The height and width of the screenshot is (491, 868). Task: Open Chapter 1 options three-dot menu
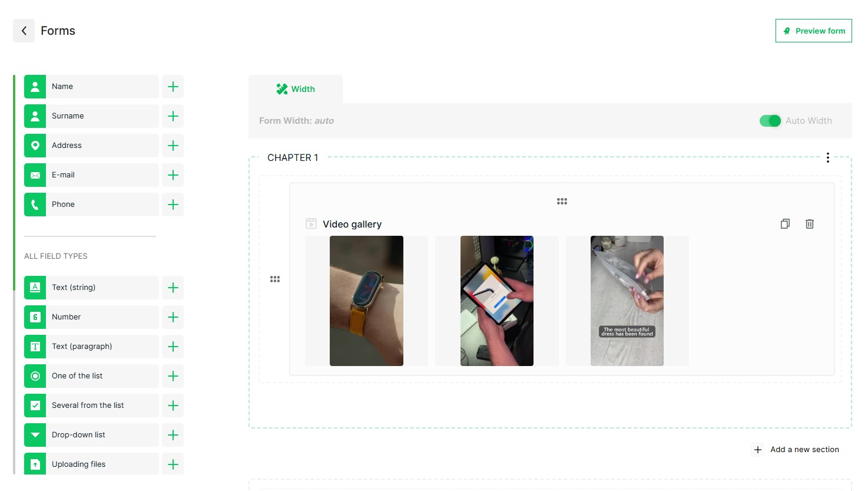pyautogui.click(x=828, y=157)
